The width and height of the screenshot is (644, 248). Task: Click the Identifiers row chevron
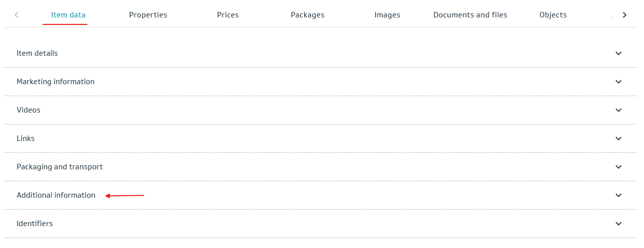pos(619,224)
